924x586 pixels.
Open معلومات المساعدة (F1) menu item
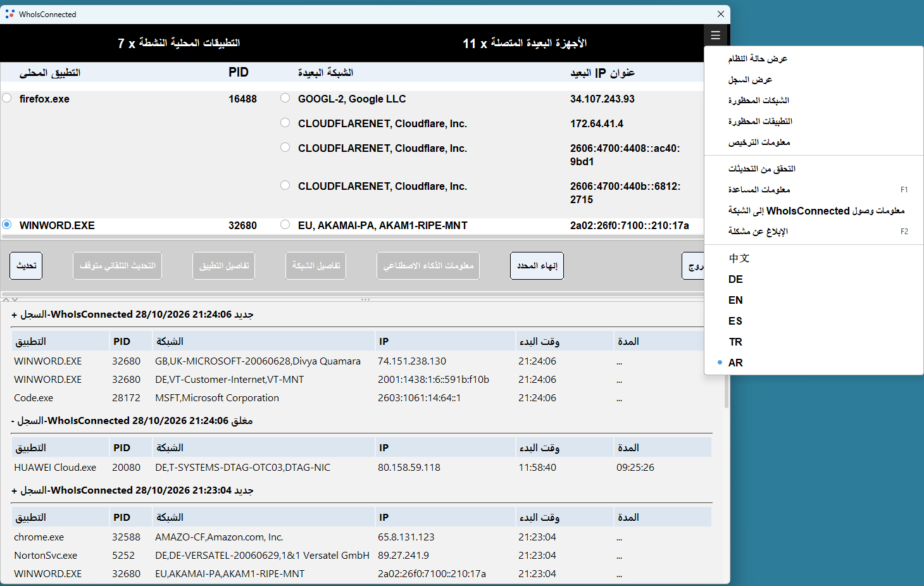[x=814, y=190]
